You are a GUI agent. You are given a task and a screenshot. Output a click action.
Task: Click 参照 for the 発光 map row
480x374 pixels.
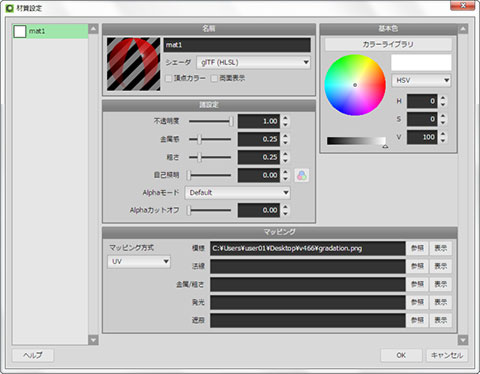coord(417,302)
